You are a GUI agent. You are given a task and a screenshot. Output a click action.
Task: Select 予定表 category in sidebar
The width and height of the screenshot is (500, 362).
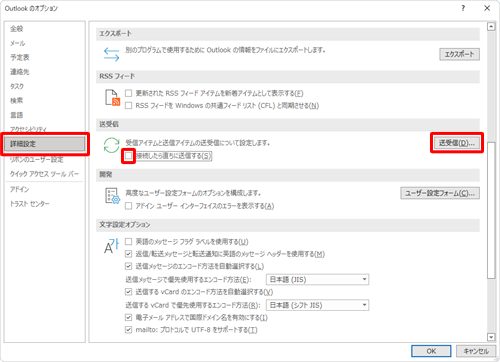point(44,57)
